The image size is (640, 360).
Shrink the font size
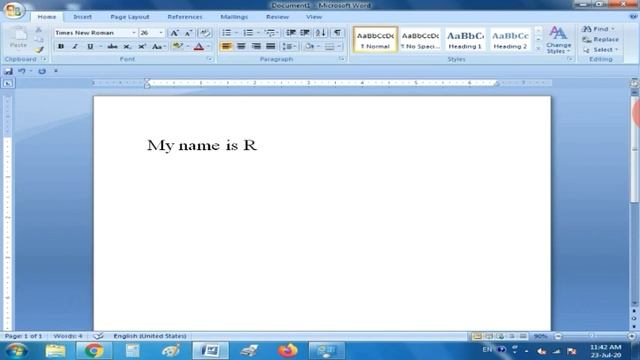tap(188, 33)
